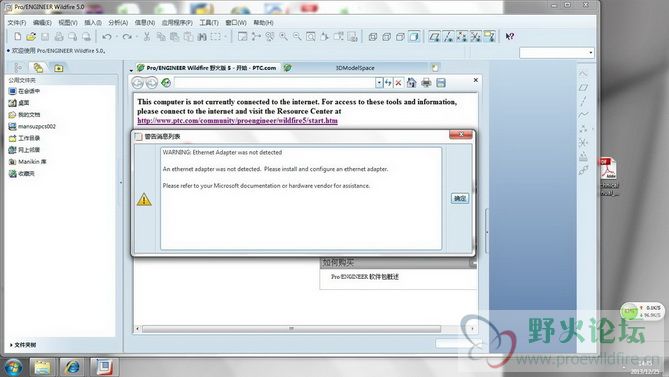Switch to the 3DModelSpace browser tab
This screenshot has height=377, width=669.
tap(355, 68)
